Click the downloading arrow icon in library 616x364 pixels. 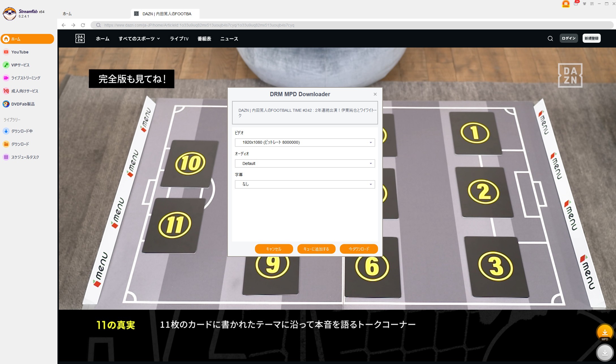pyautogui.click(x=6, y=131)
